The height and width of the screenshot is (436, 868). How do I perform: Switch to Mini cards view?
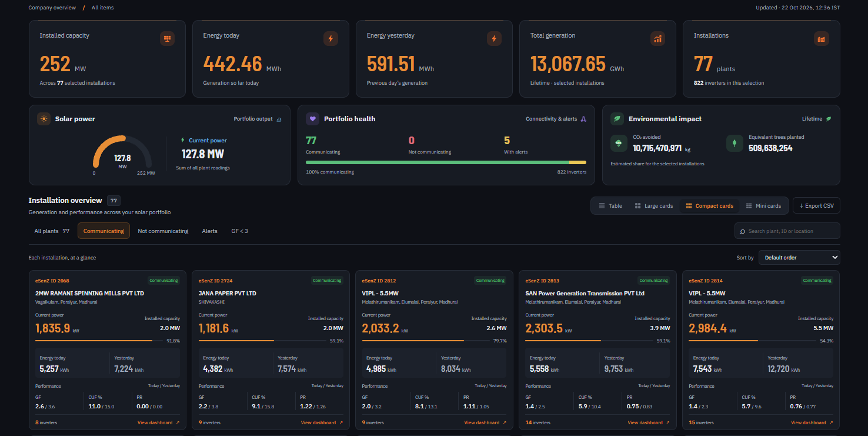click(763, 206)
